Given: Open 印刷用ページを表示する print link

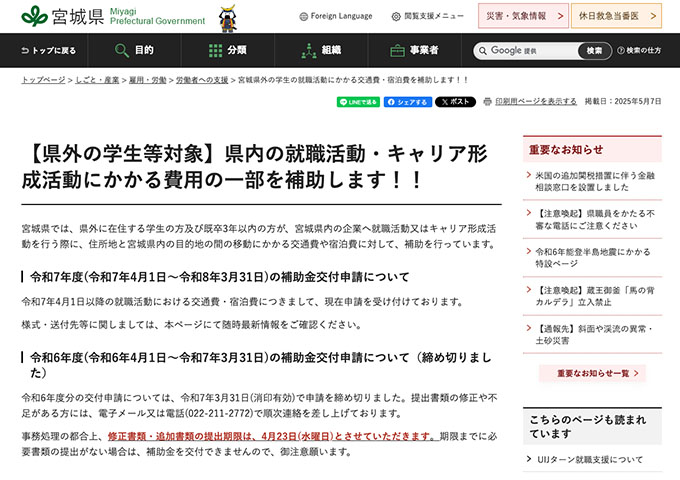Looking at the screenshot, I should point(536,101).
